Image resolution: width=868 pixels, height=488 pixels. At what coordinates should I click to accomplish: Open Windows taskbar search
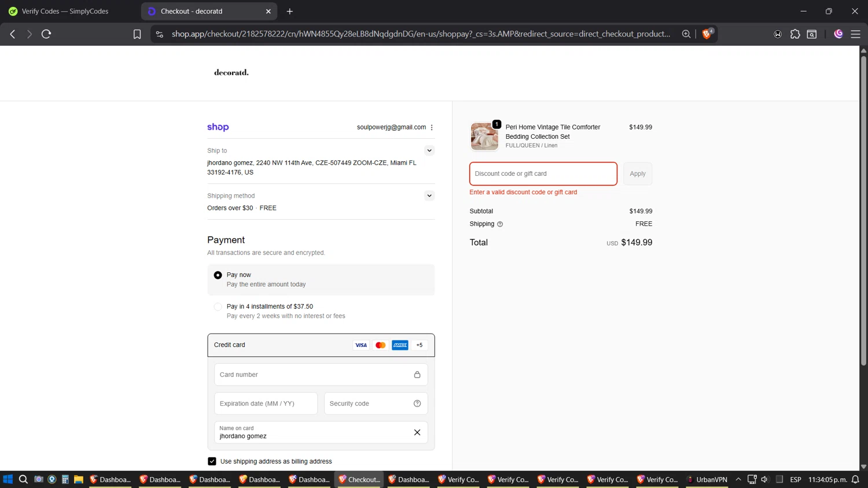point(23,479)
